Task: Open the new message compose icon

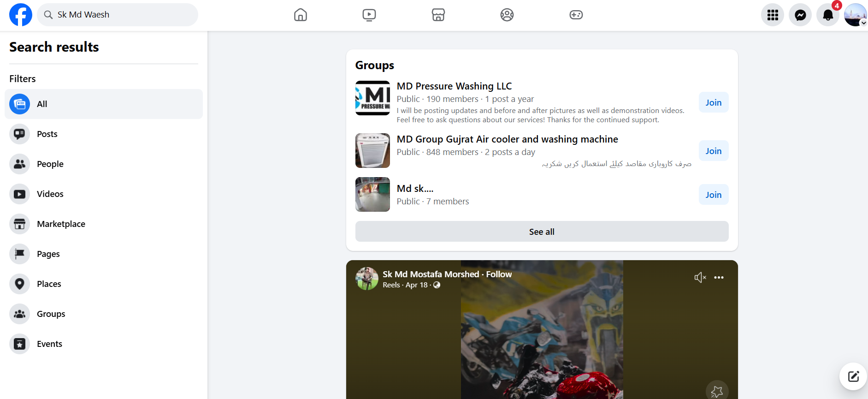Action: click(853, 376)
